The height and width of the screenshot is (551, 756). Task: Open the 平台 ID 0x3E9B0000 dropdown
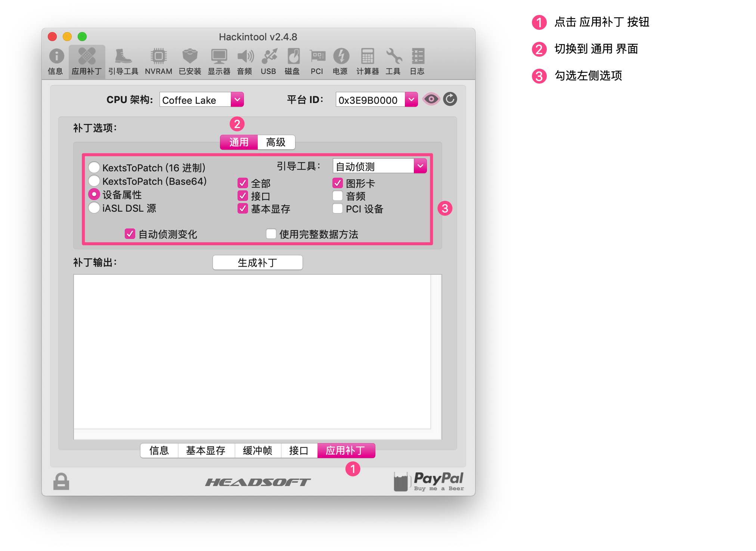pyautogui.click(x=377, y=100)
